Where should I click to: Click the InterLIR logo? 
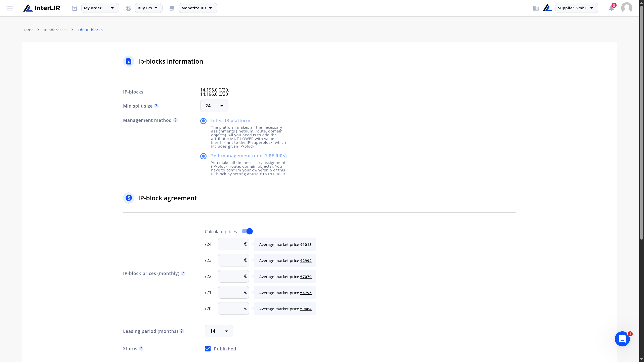pos(42,8)
